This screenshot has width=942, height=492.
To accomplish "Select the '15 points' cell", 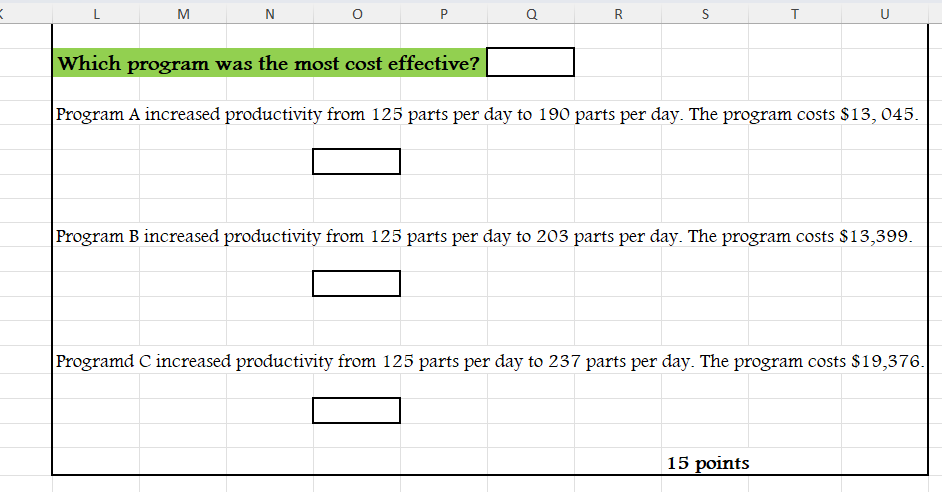I will pyautogui.click(x=708, y=463).
